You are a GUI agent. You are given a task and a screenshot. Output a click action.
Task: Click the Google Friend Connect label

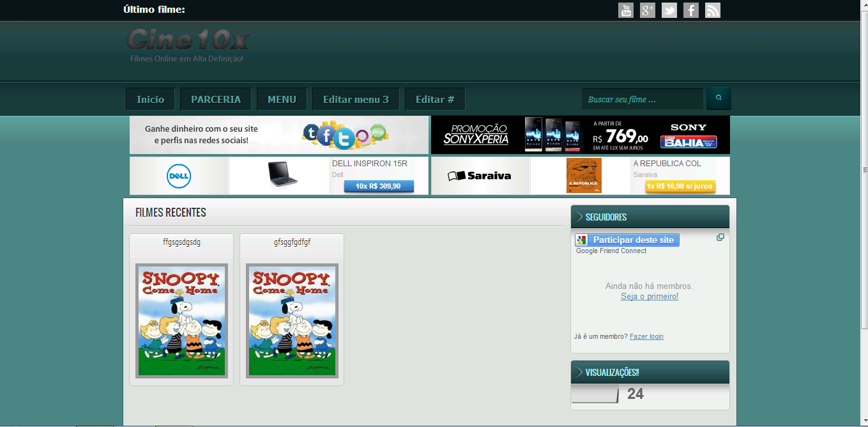[x=611, y=251]
